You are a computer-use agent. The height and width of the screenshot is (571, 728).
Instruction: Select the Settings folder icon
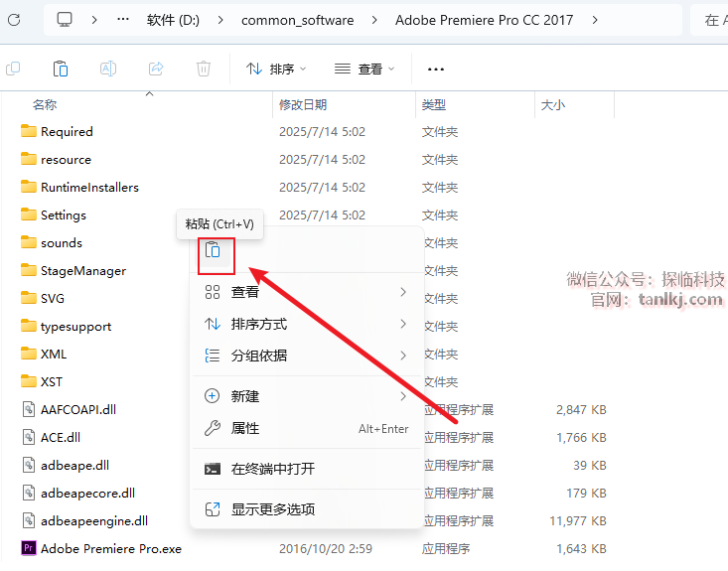coord(29,214)
